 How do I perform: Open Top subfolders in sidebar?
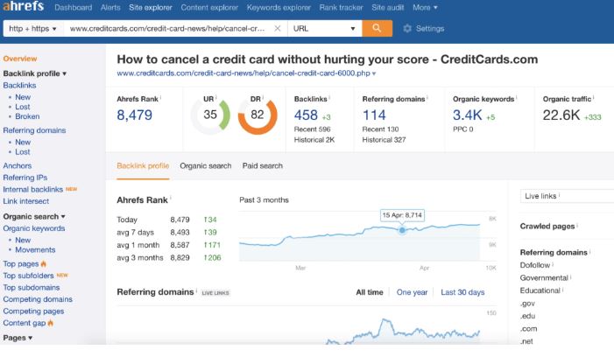coord(28,276)
